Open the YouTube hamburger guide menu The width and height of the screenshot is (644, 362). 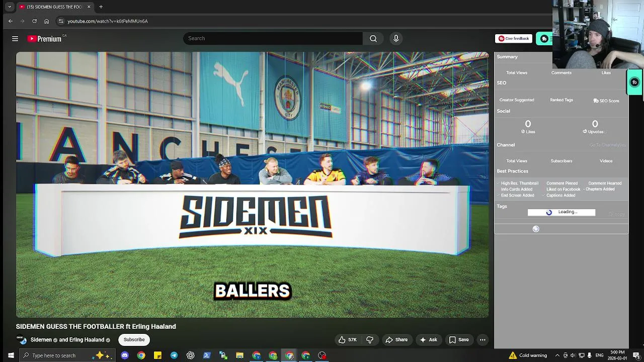(15, 39)
